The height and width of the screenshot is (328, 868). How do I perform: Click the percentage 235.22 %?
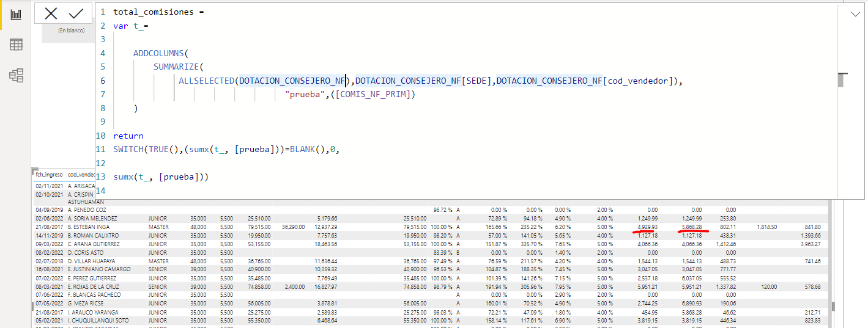coord(531,227)
